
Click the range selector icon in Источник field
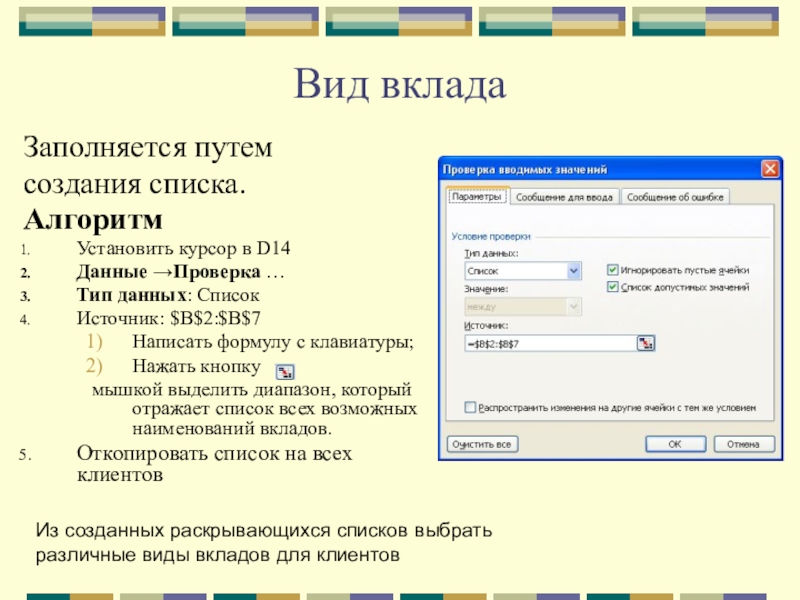pyautogui.click(x=646, y=343)
